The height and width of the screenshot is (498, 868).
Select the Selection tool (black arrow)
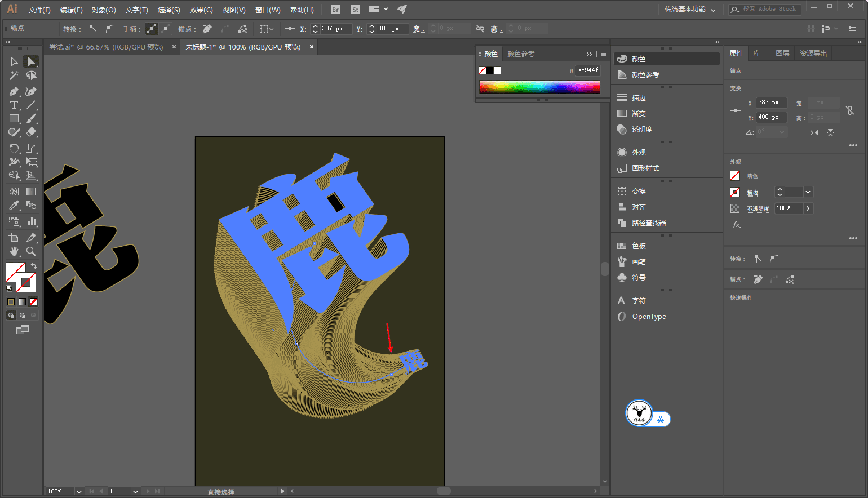coord(14,61)
